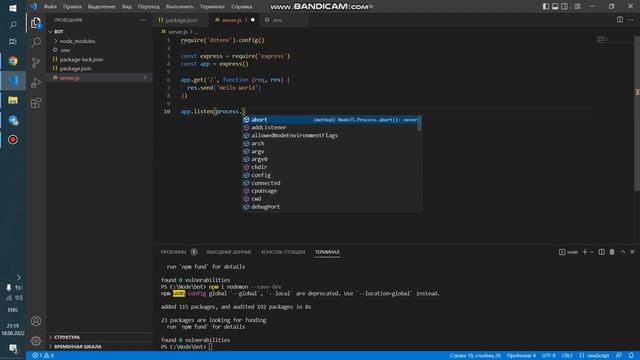The image size is (640, 360).
Task: Select server.js in the explorer tree
Action: pos(100,78)
